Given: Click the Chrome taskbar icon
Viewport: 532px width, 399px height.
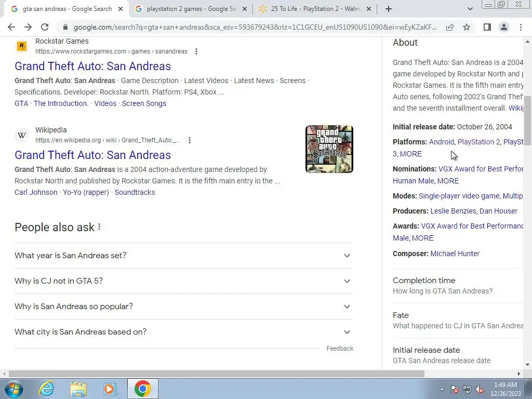Looking at the screenshot, I should (x=143, y=389).
